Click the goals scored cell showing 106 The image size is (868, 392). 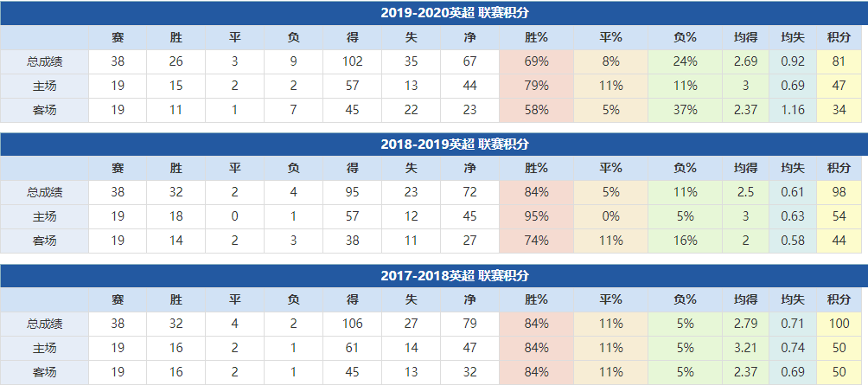(x=352, y=324)
